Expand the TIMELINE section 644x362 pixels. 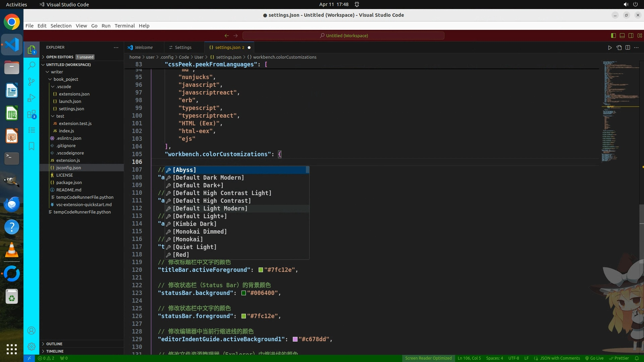click(x=55, y=351)
